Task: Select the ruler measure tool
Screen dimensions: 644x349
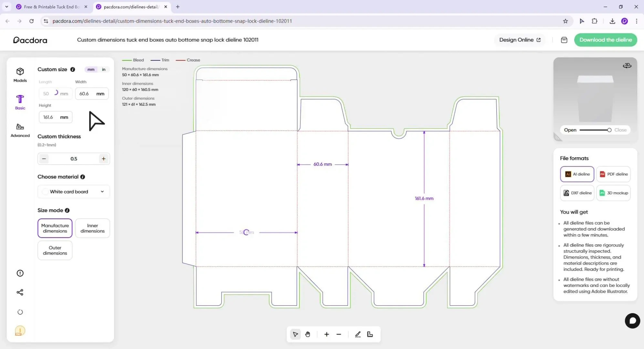Action: click(x=370, y=334)
